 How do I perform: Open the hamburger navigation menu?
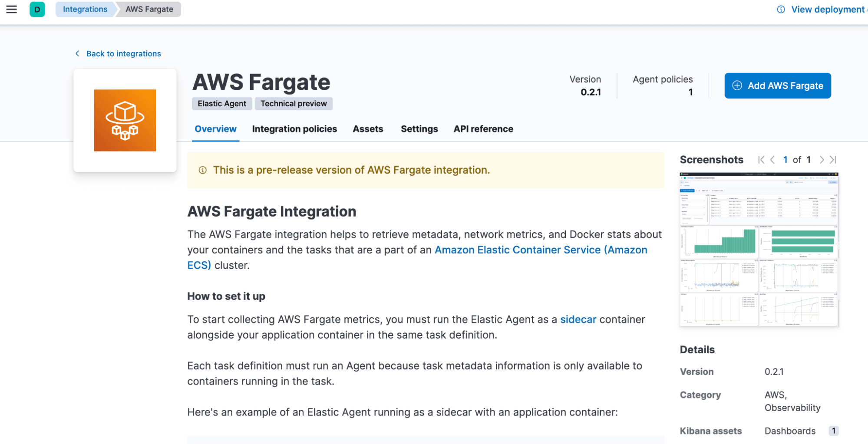pos(12,9)
